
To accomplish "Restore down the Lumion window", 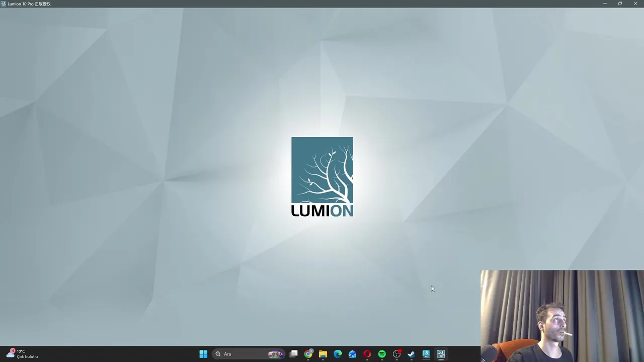I will tap(620, 4).
